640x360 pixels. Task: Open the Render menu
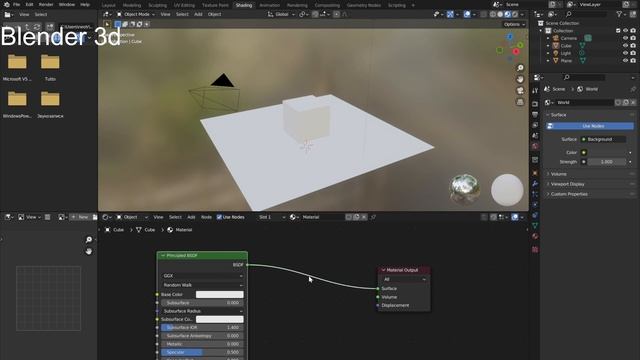point(46,4)
